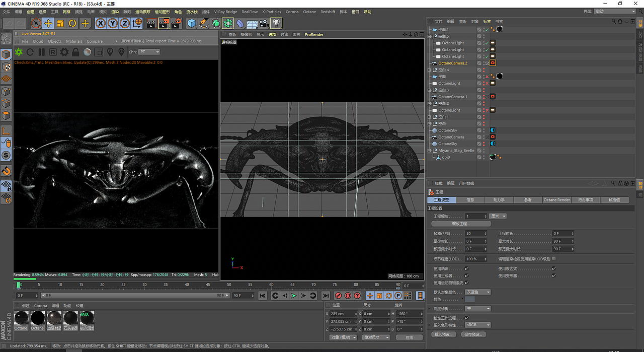The width and height of the screenshot is (644, 352).
Task: Open the 绝对尺寸 size dropdown
Action: [x=376, y=337]
